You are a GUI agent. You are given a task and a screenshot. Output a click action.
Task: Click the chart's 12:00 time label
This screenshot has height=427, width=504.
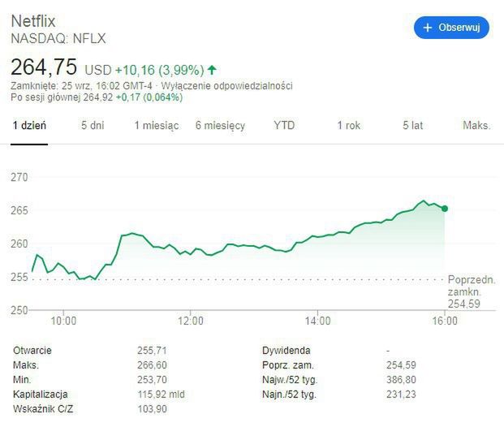[x=191, y=321]
